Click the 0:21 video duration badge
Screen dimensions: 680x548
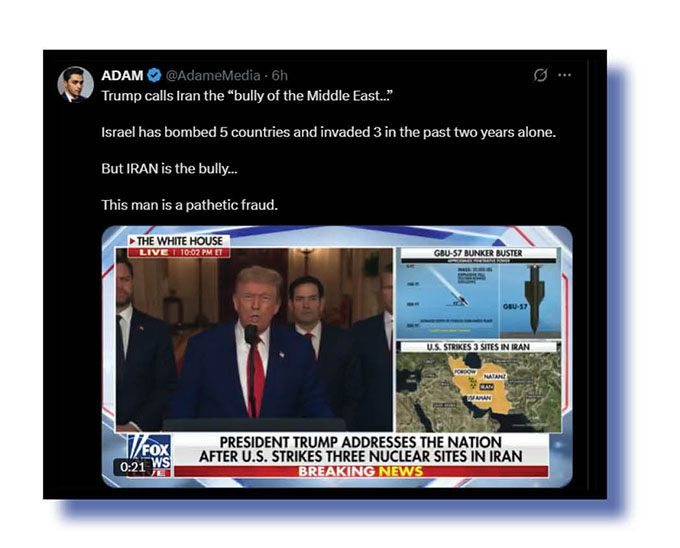pos(133,467)
